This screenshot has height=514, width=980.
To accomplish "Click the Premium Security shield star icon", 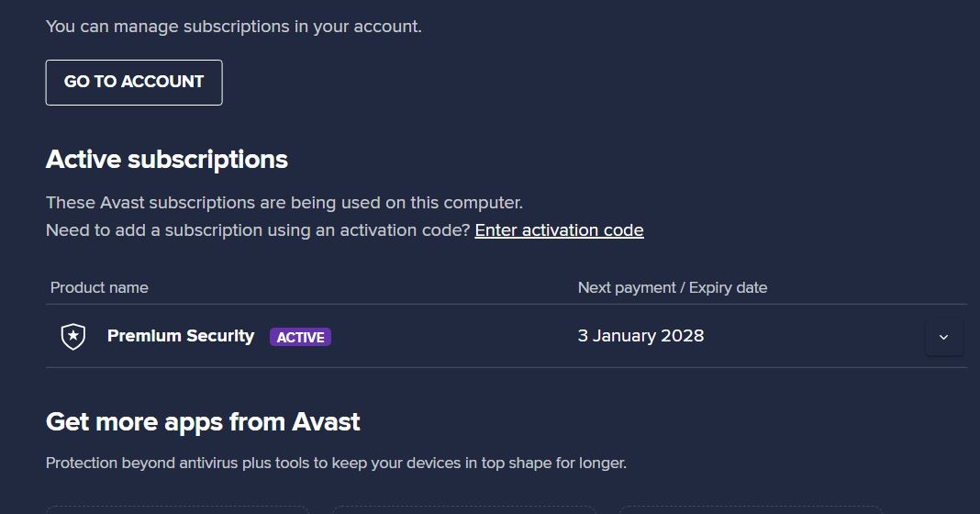I will [x=73, y=337].
